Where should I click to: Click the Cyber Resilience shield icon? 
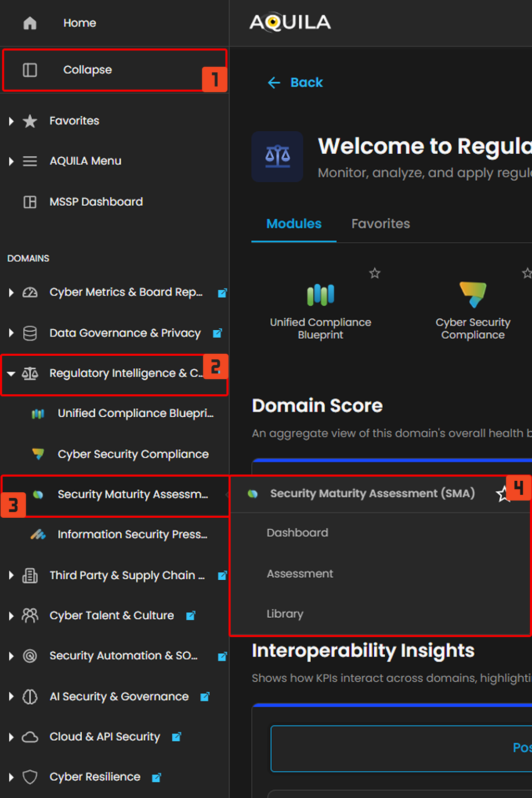click(30, 777)
